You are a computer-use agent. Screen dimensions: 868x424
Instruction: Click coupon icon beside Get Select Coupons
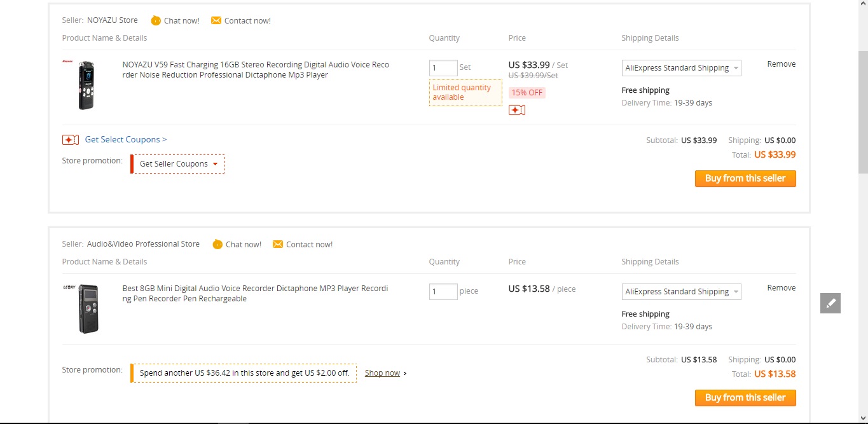71,140
